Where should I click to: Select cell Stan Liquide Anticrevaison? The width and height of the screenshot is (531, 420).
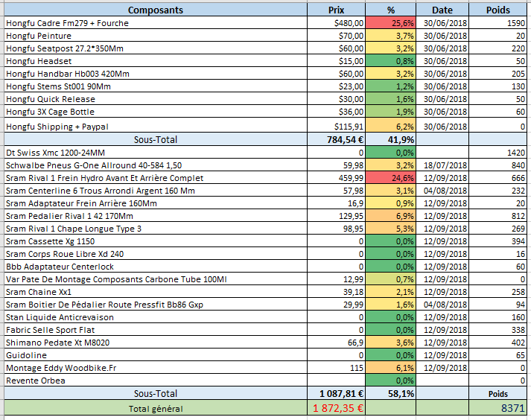[156, 317]
